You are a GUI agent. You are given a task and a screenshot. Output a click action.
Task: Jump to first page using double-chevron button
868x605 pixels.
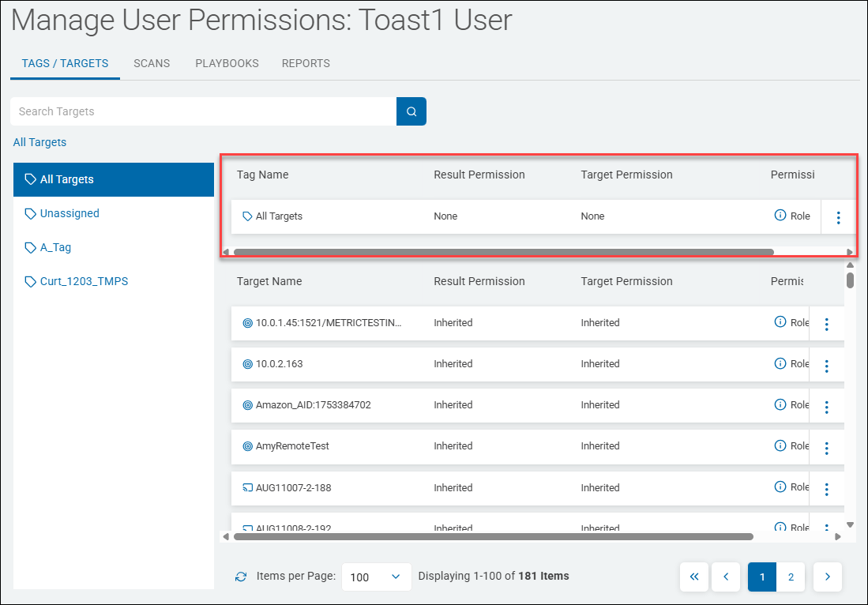coord(694,577)
